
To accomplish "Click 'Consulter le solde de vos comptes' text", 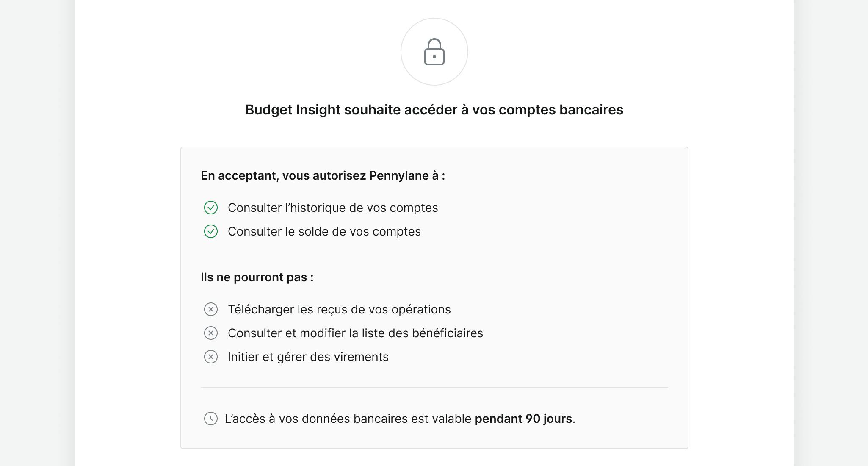I will (324, 231).
